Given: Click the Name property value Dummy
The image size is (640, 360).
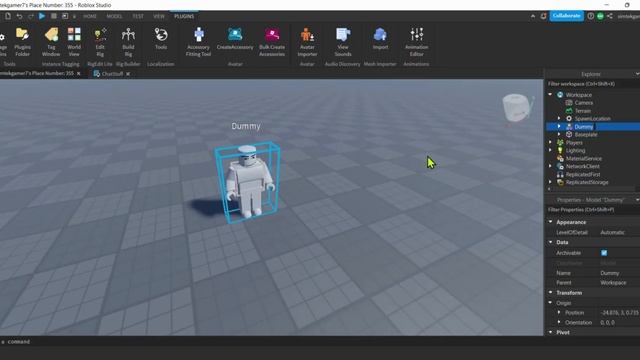Looking at the screenshot, I should click(x=609, y=273).
